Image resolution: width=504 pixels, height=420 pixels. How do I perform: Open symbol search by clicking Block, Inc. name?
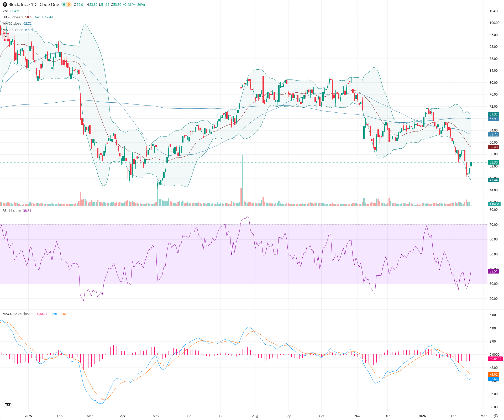(18, 4)
